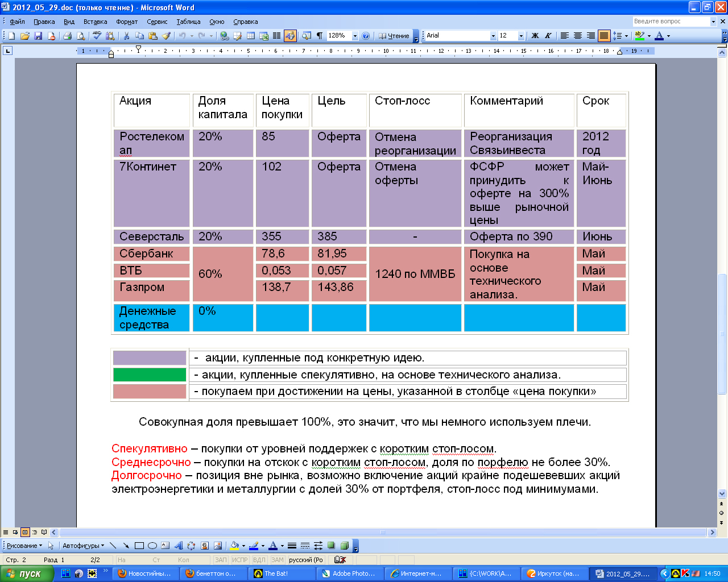Open the zoom percentage dropdown at 128%
The height and width of the screenshot is (582, 728).
point(355,36)
